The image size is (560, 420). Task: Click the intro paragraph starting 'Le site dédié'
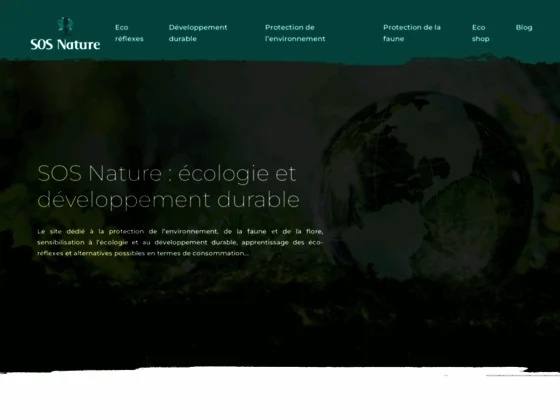180,242
